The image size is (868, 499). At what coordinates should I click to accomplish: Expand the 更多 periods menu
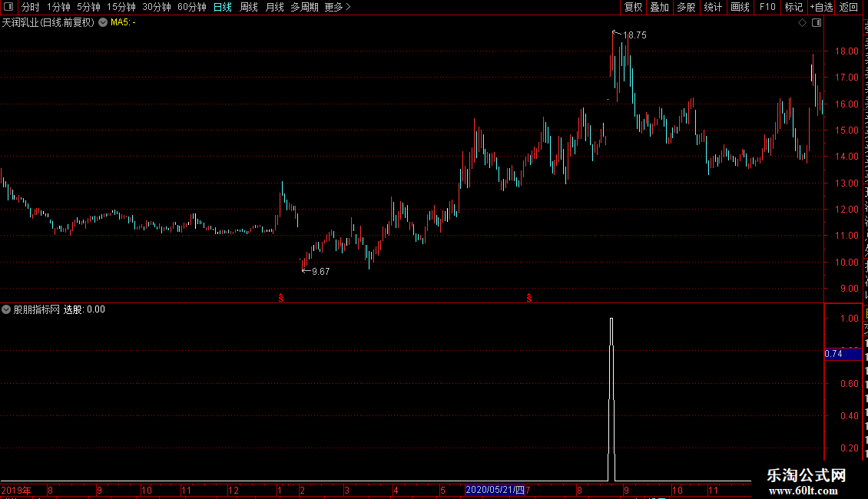[x=337, y=7]
